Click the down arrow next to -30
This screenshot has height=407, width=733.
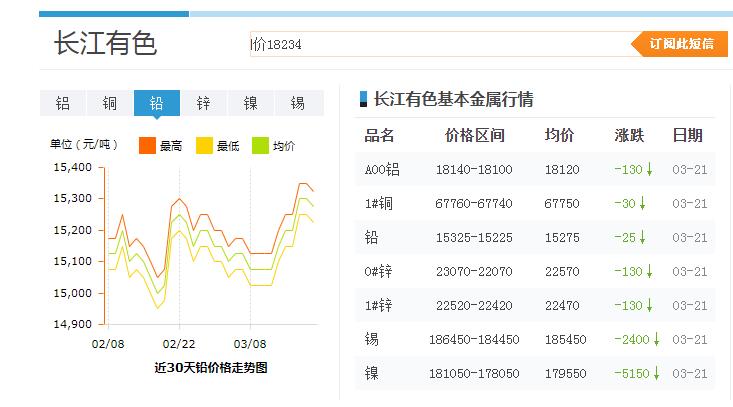(x=642, y=203)
